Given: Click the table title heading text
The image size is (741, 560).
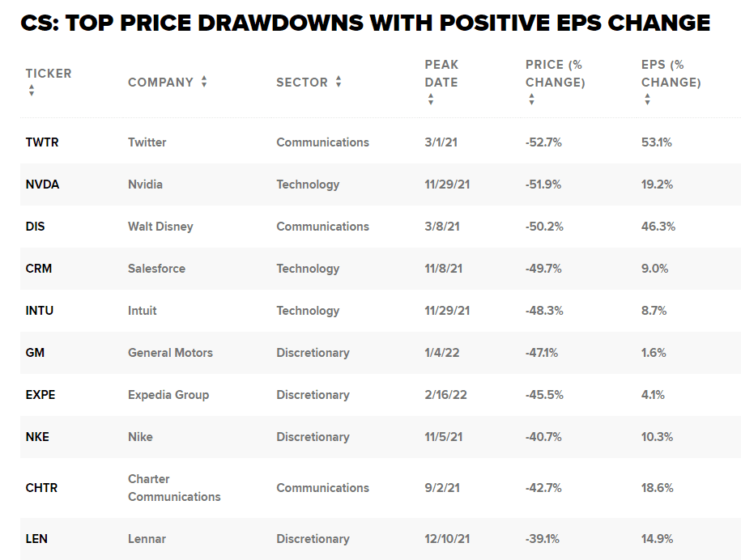Looking at the screenshot, I should tap(365, 23).
